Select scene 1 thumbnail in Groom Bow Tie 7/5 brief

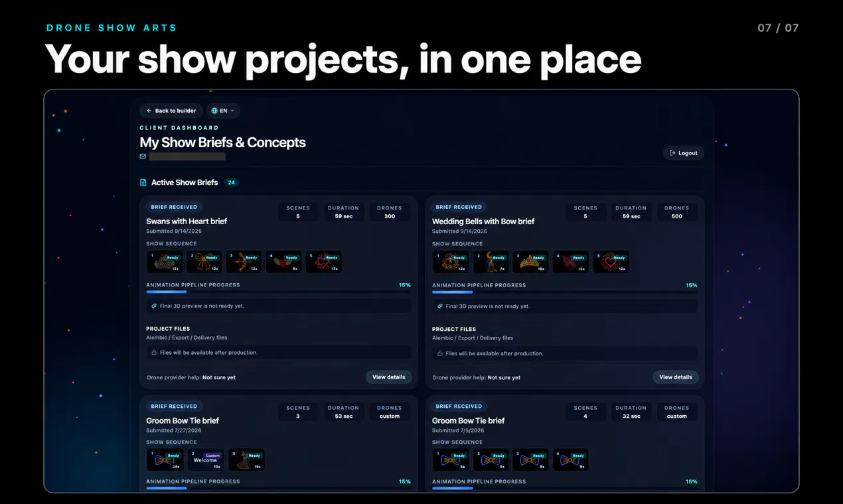[x=451, y=460]
